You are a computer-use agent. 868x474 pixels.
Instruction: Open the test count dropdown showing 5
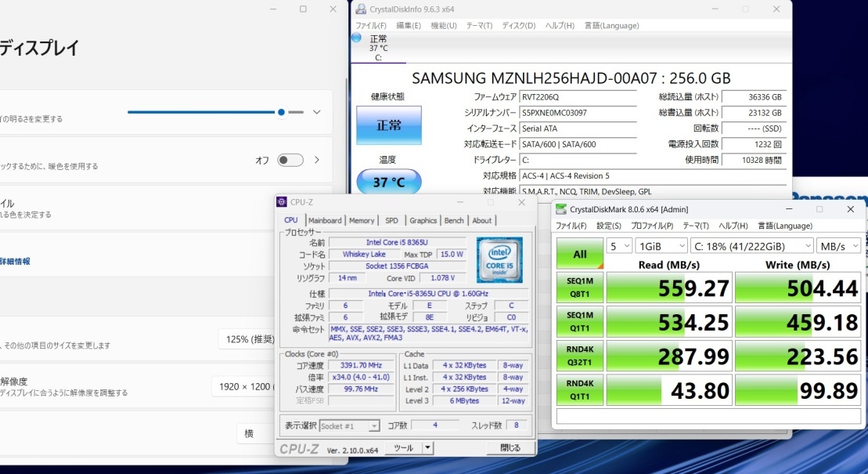point(619,246)
